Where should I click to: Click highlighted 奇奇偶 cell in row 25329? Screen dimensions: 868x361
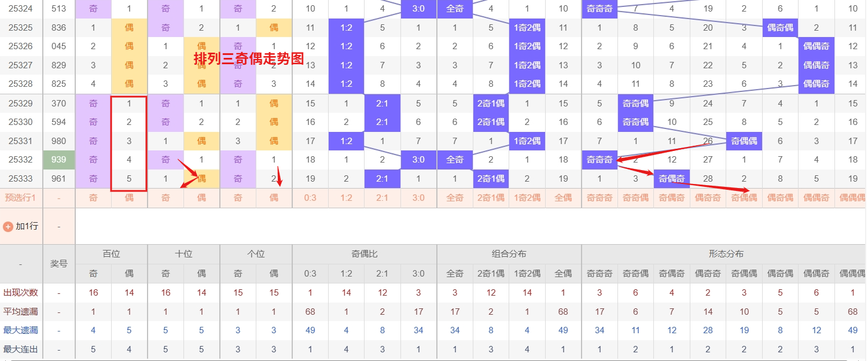coord(635,104)
